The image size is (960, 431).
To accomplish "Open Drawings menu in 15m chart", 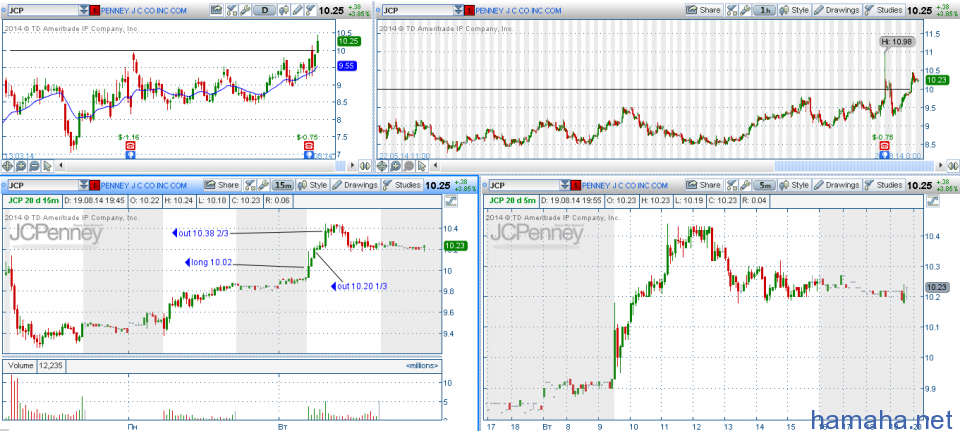I will (x=356, y=185).
